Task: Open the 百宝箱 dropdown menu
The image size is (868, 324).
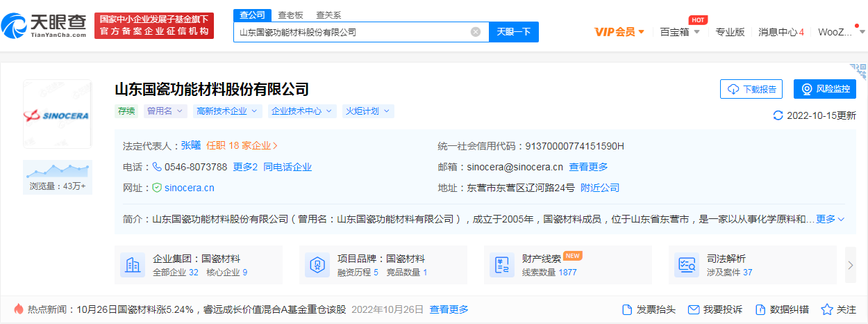Action: [680, 31]
